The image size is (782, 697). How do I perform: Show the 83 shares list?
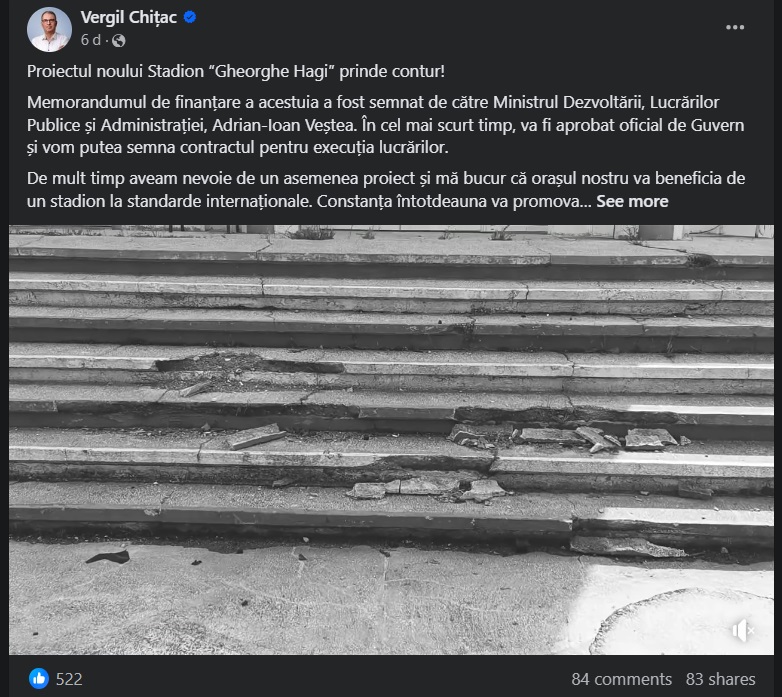[x=720, y=679]
